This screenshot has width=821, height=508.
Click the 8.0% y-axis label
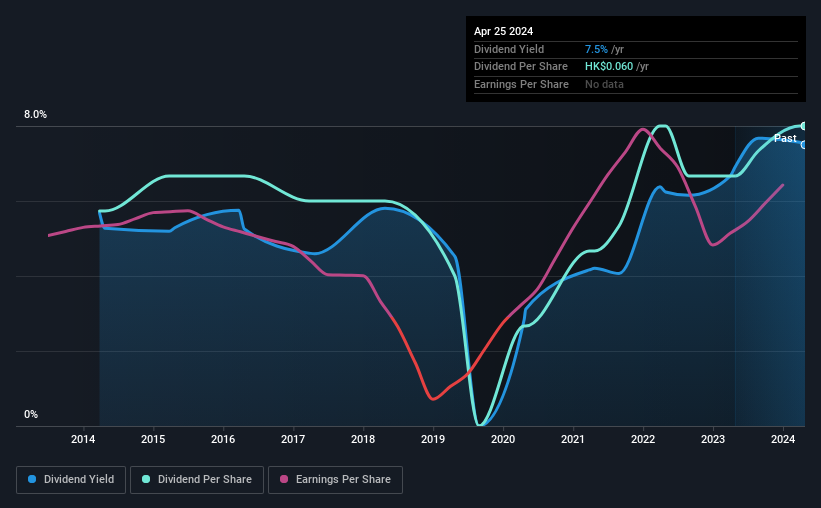click(35, 114)
